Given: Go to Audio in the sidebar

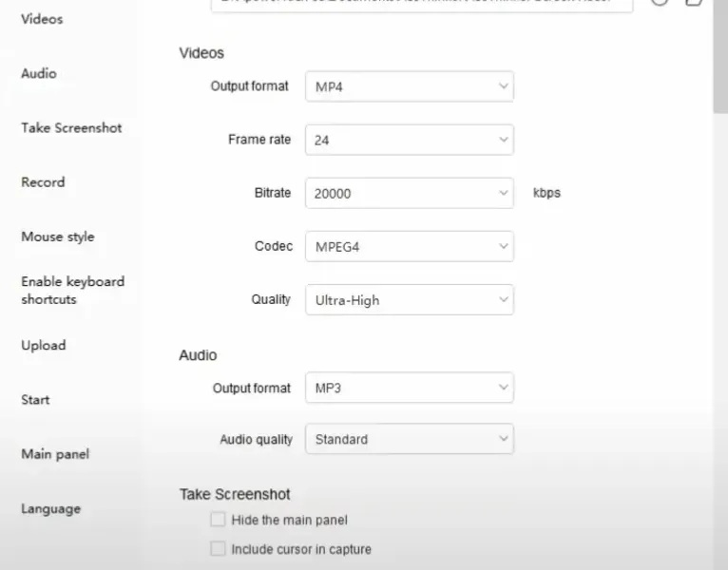Looking at the screenshot, I should click(x=39, y=73).
